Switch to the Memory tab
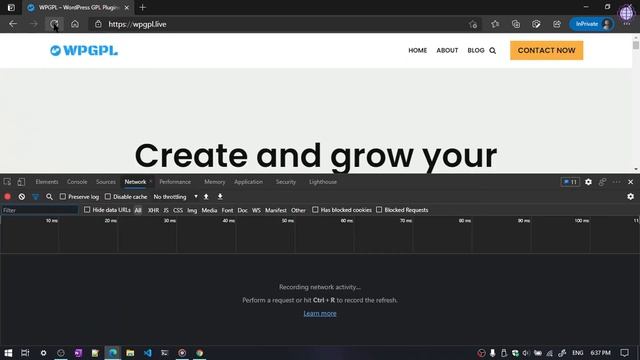This screenshot has height=360, width=640. [215, 182]
